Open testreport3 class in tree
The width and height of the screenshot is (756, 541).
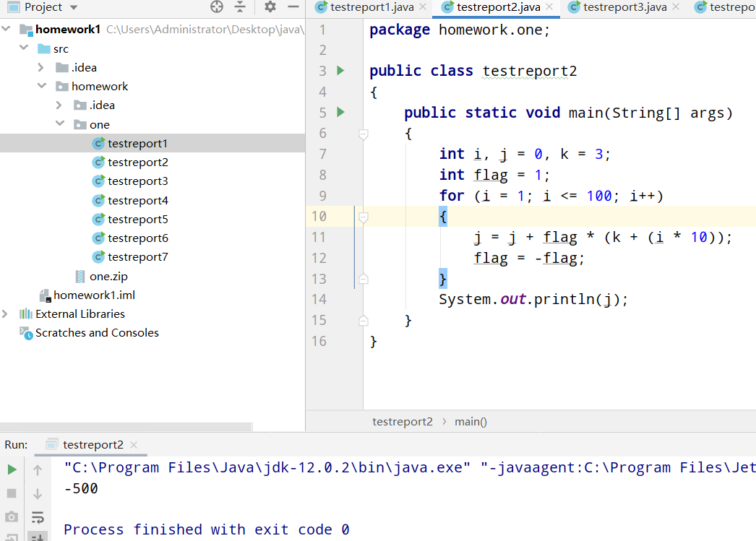point(137,181)
